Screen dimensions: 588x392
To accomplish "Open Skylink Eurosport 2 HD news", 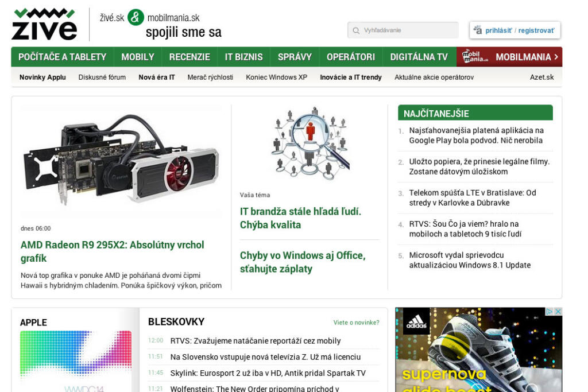I will point(268,373).
